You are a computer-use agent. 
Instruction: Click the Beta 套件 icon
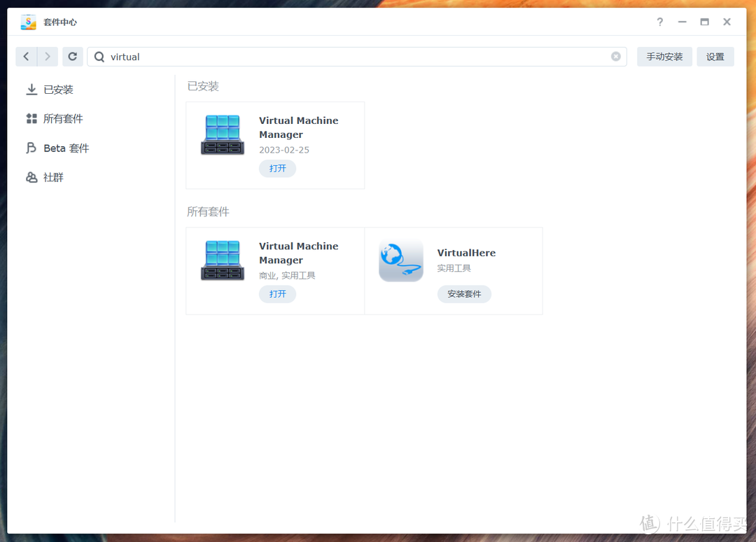31,148
